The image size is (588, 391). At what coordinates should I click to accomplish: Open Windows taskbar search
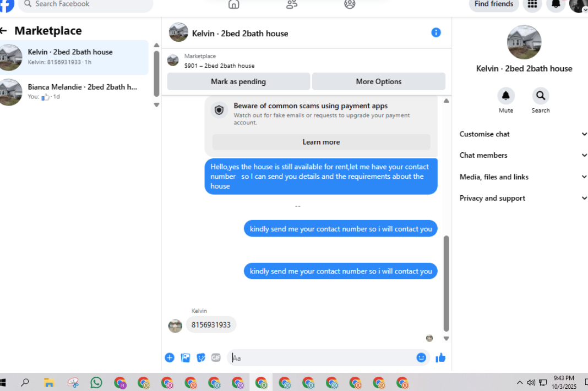25,383
